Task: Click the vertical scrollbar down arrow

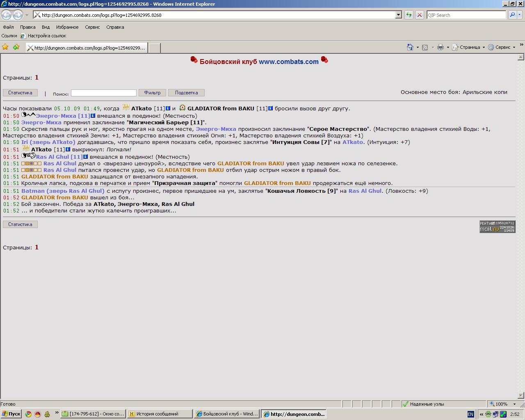Action: pyautogui.click(x=521, y=395)
